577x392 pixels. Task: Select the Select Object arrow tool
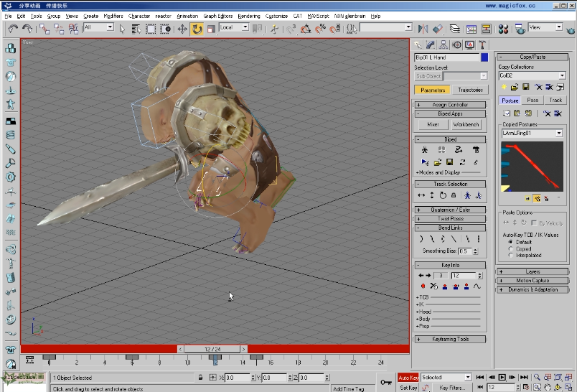(x=122, y=29)
